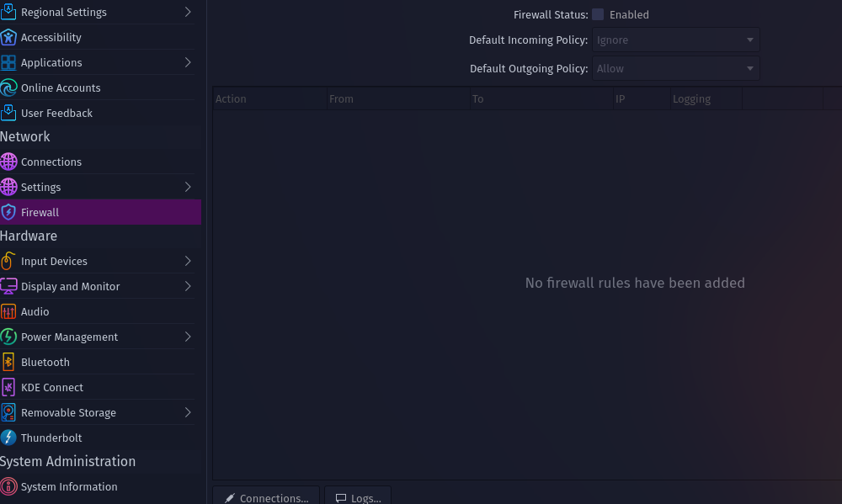Click the Enabled checkbox label
842x504 pixels.
click(x=629, y=14)
